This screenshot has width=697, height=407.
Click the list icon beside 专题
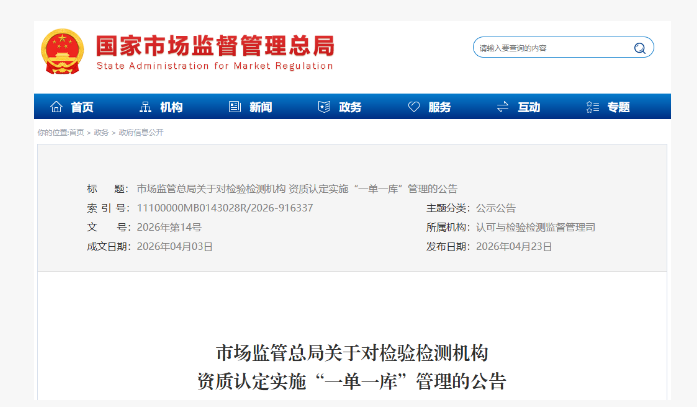[593, 107]
